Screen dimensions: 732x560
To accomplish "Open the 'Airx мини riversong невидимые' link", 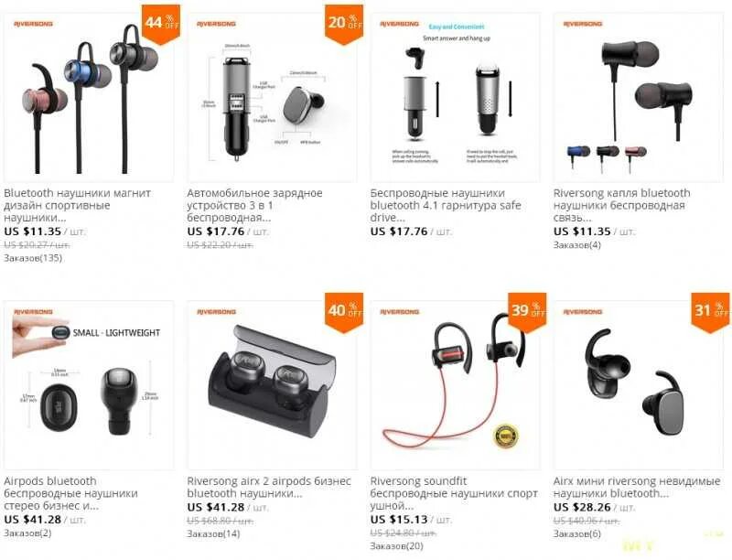I will tap(637, 487).
